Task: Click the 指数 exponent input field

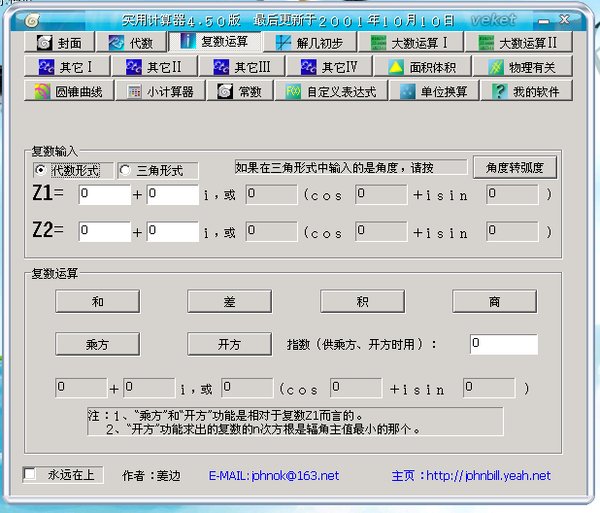Action: tap(504, 344)
